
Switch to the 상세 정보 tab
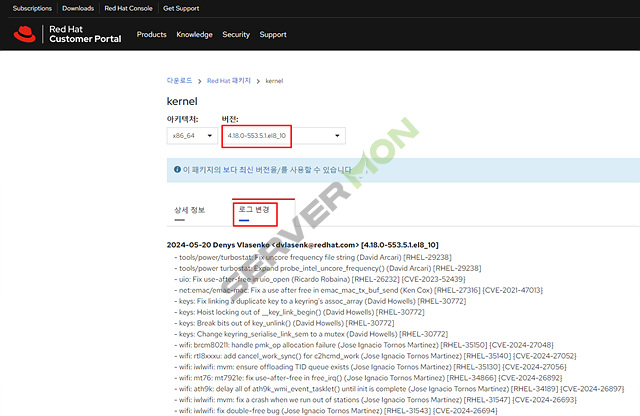pyautogui.click(x=189, y=210)
